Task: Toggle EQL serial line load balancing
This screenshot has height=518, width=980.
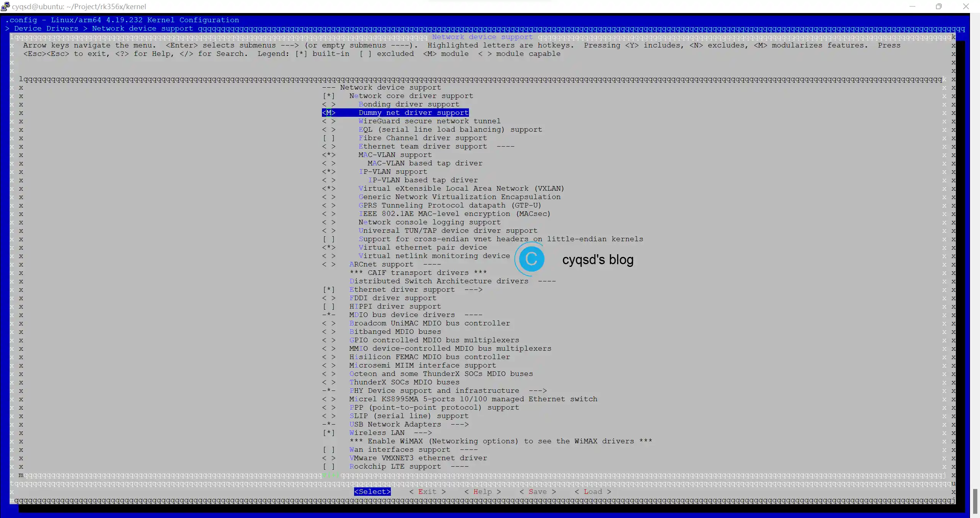Action: [328, 130]
